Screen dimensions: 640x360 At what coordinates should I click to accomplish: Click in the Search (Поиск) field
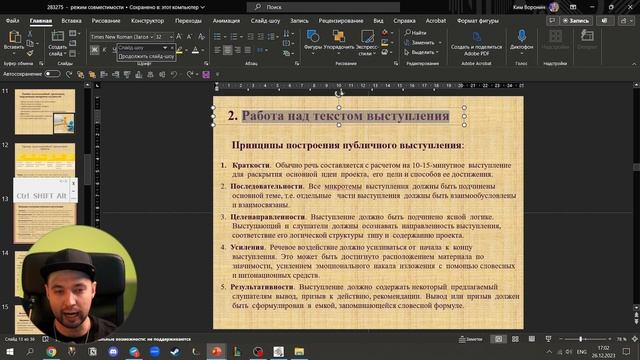323,7
